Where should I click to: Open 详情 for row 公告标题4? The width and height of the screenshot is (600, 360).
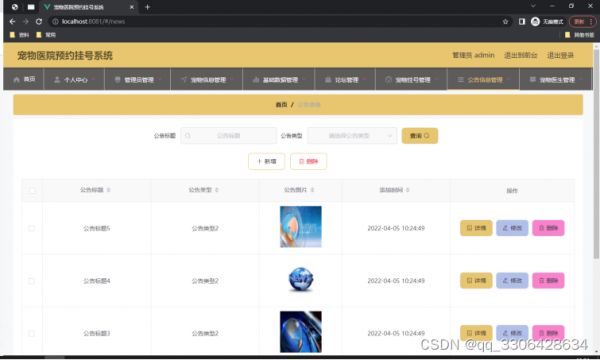pyautogui.click(x=476, y=280)
